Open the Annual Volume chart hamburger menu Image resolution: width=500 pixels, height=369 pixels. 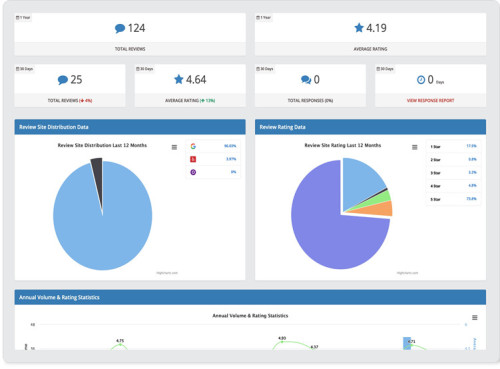click(x=475, y=317)
